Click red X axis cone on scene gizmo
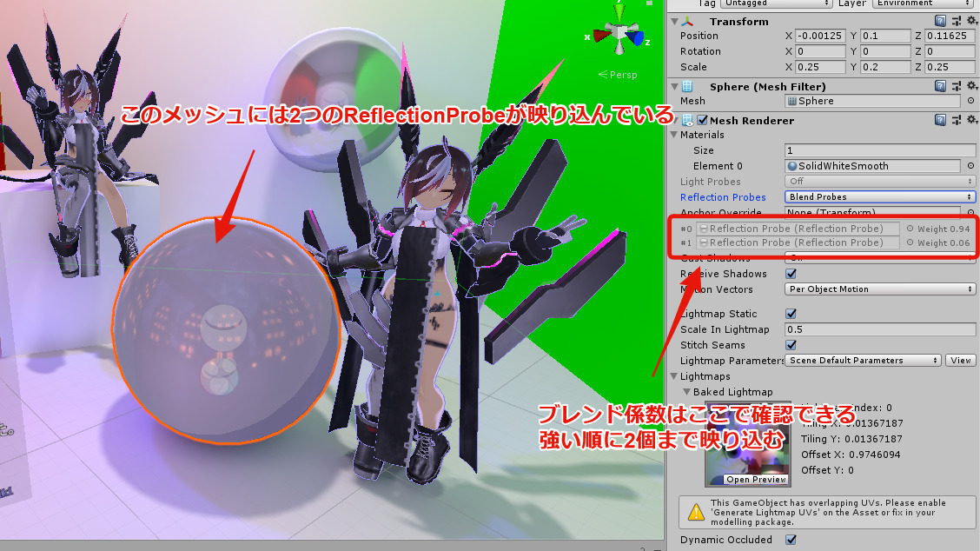 [x=600, y=37]
